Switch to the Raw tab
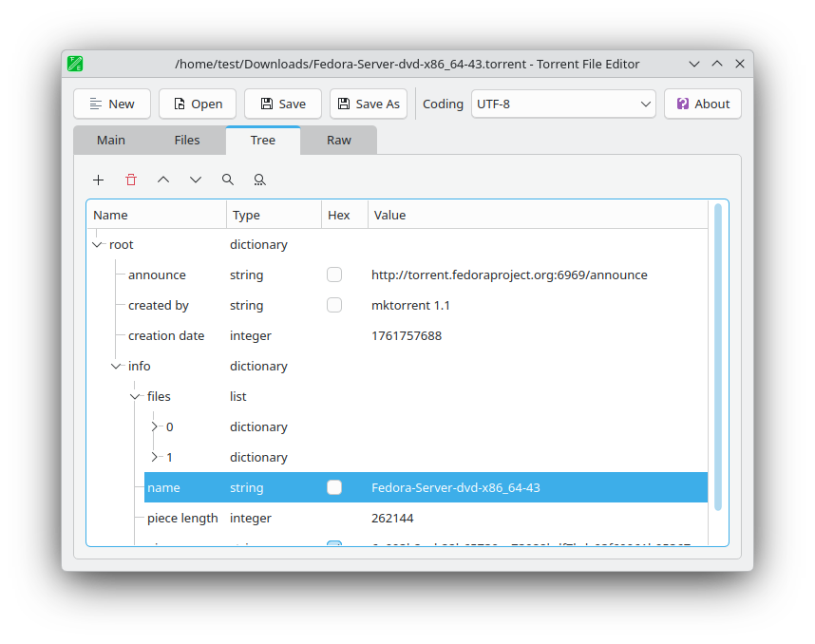Viewport: 815px width, 644px height. (339, 141)
